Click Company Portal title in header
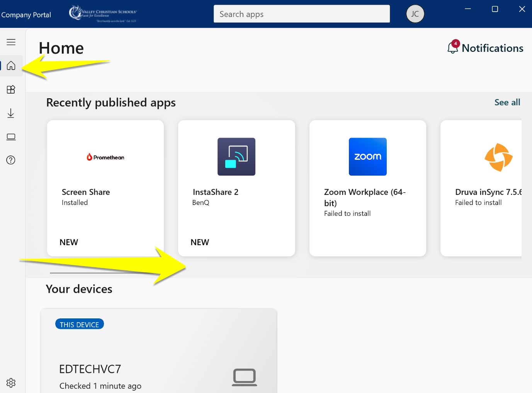 tap(26, 15)
